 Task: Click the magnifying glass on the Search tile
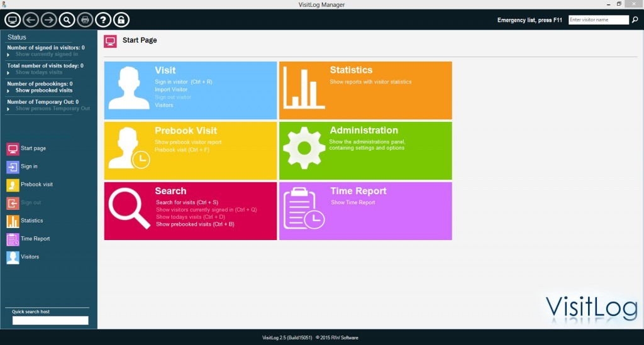(129, 208)
